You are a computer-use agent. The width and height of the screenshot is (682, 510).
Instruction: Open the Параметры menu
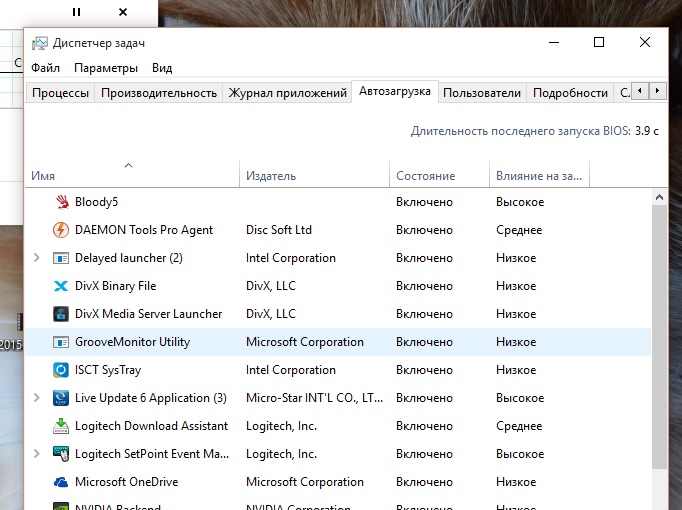[106, 68]
